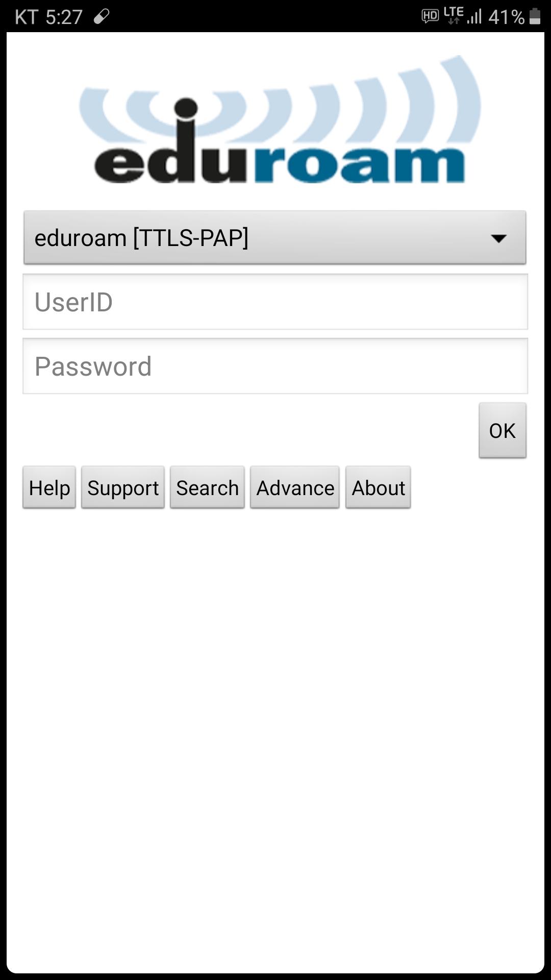Focus the Password input field
The height and width of the screenshot is (980, 551).
[275, 366]
